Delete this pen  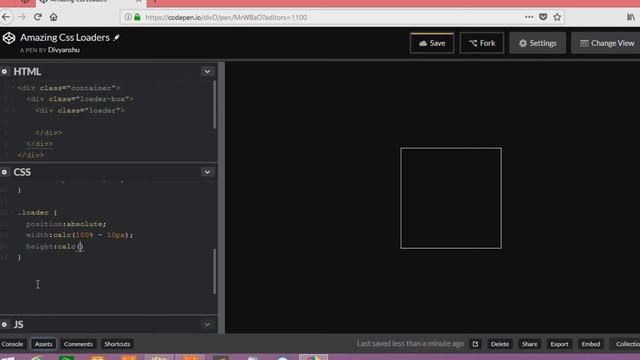500,344
